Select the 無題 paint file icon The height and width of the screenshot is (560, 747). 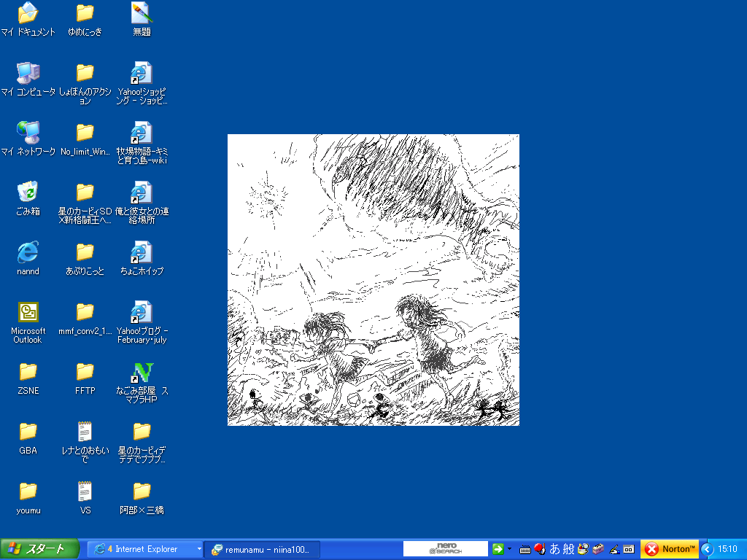(142, 20)
